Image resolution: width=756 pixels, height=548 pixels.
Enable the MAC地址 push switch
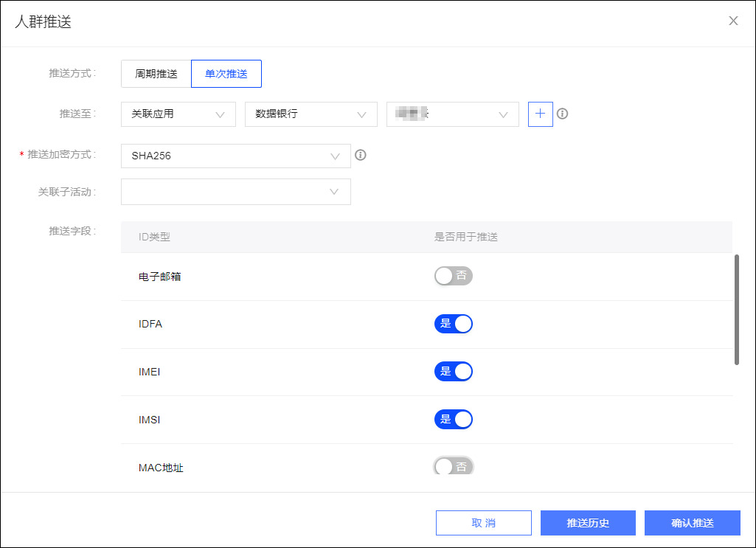453,466
